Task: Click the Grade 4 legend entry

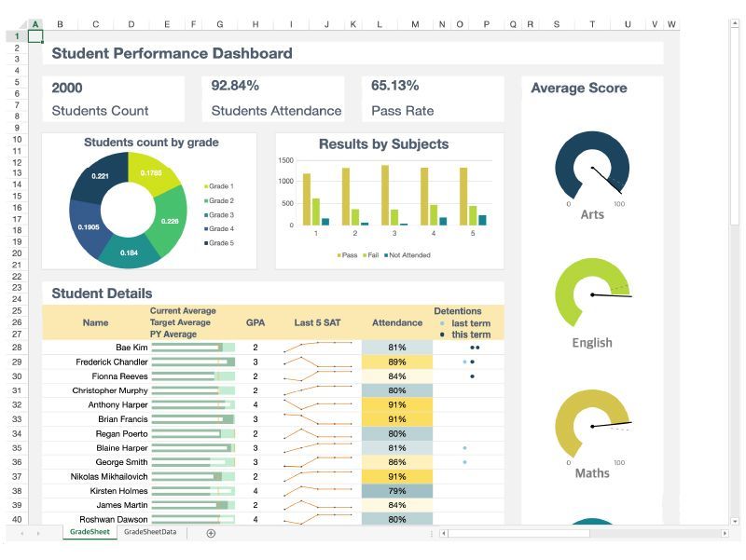Action: click(x=219, y=228)
